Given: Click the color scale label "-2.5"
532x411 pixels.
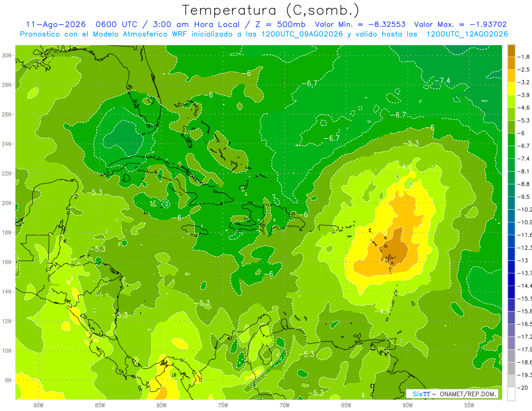Looking at the screenshot, I should click(x=524, y=70).
